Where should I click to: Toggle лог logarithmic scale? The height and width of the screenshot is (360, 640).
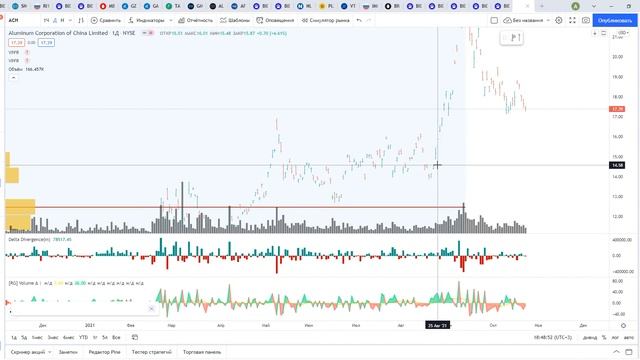pos(615,338)
